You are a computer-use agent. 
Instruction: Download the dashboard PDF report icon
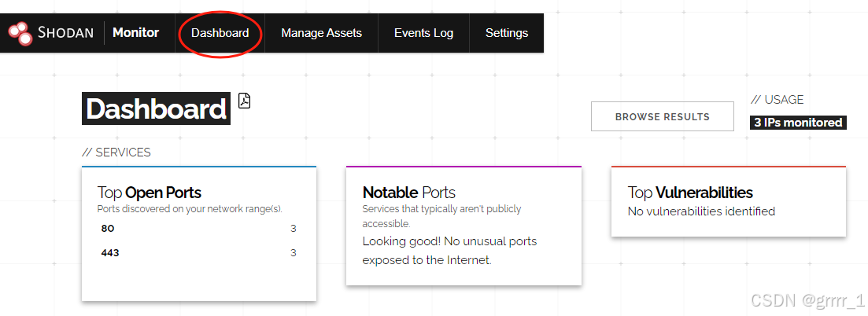point(244,101)
